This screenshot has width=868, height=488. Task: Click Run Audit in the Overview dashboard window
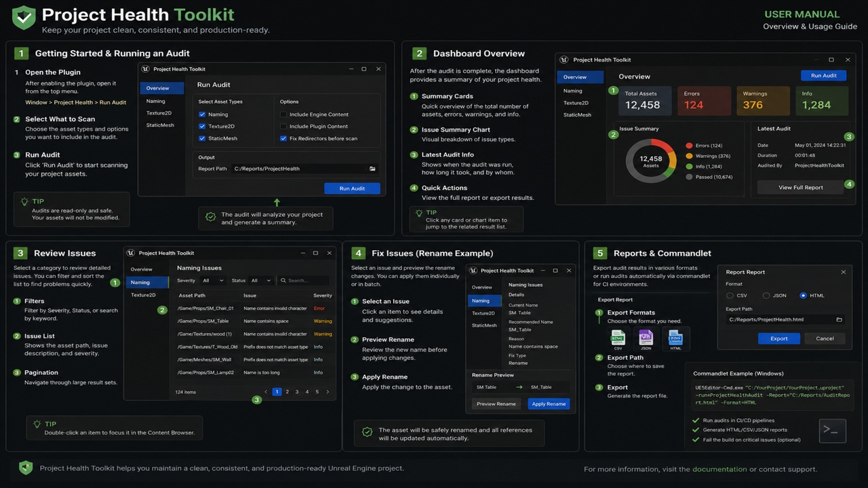824,76
